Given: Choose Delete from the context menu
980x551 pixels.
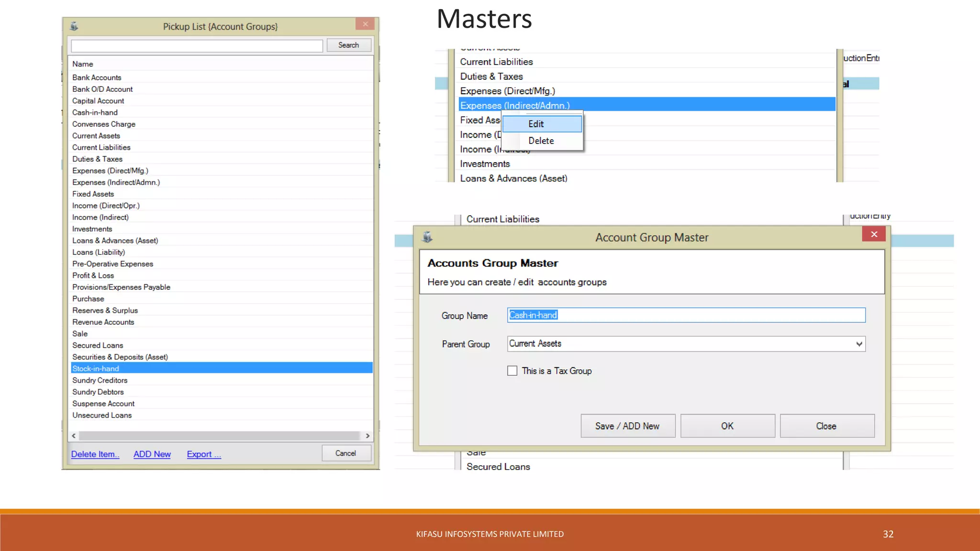Looking at the screenshot, I should (x=542, y=141).
